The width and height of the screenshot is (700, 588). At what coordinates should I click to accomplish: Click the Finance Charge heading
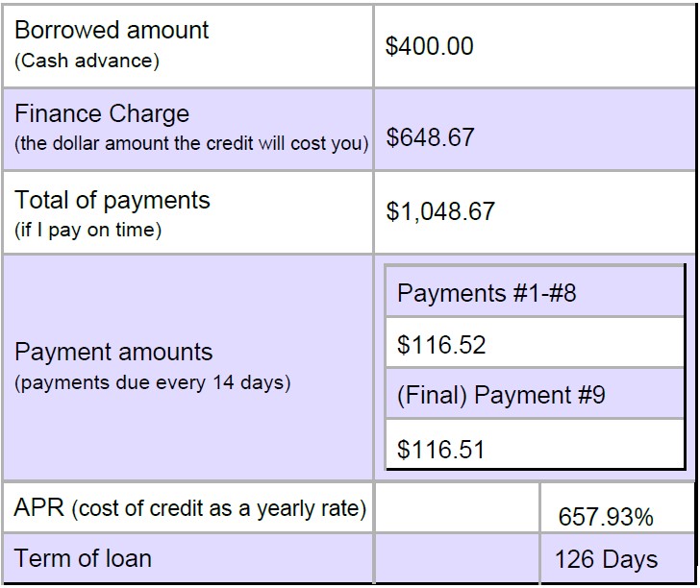[x=102, y=113]
